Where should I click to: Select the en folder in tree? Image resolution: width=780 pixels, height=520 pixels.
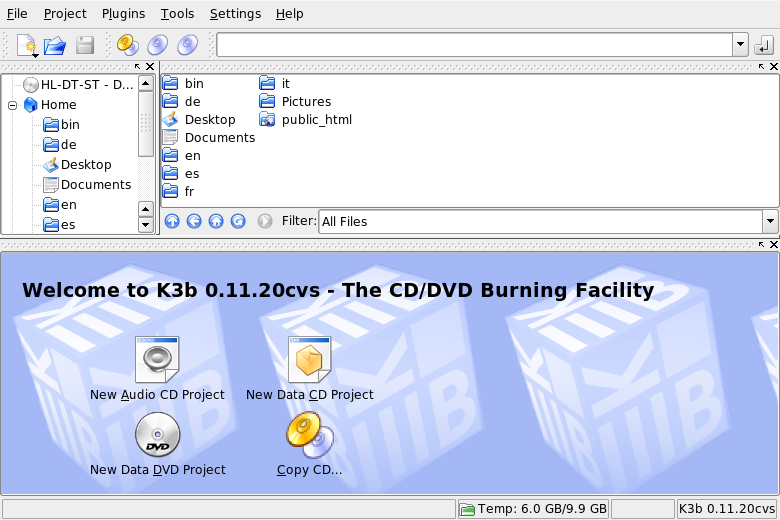60,205
